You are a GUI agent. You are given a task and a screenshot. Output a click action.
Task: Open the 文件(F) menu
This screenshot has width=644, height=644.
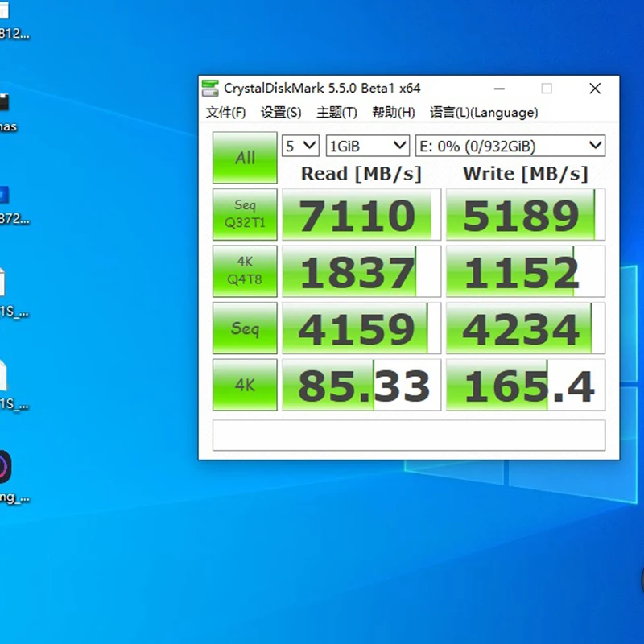coord(225,113)
